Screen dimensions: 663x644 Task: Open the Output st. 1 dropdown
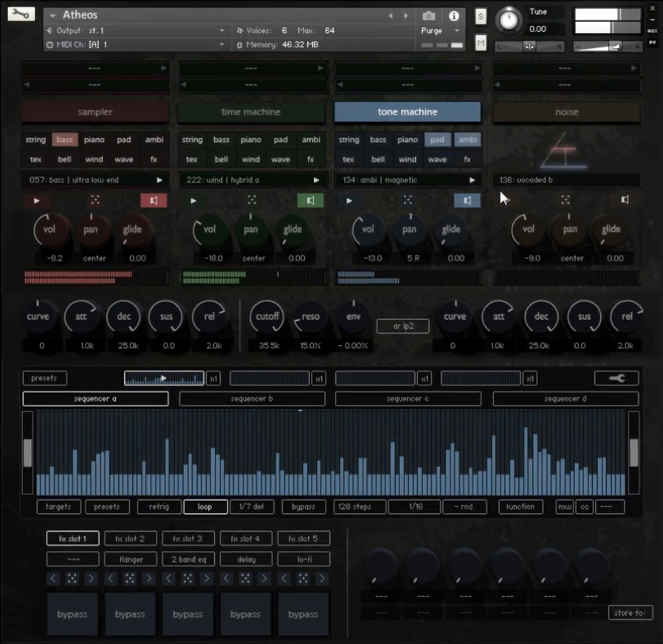pyautogui.click(x=136, y=31)
